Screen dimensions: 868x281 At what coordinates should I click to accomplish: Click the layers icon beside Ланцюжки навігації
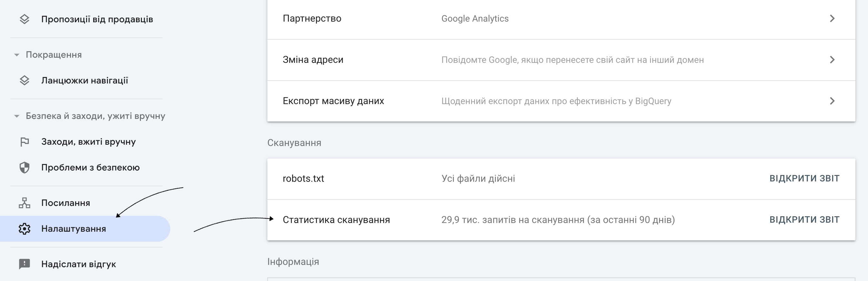click(x=24, y=81)
